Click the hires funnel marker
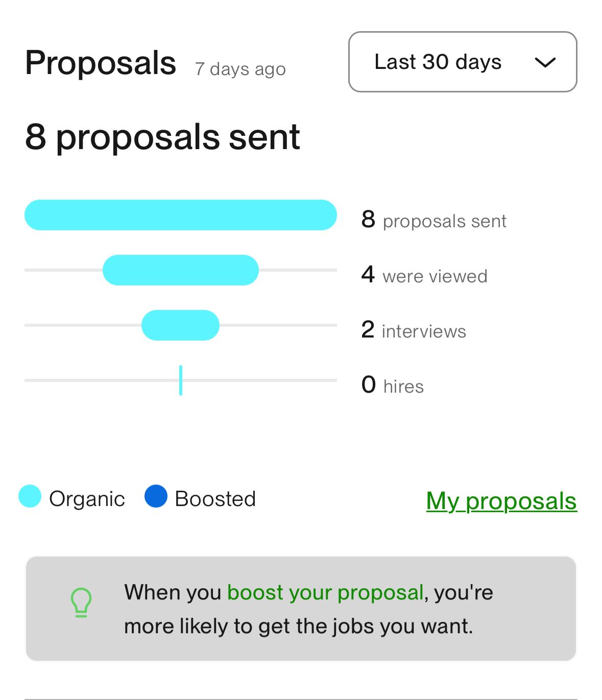The height and width of the screenshot is (700, 602). click(181, 380)
